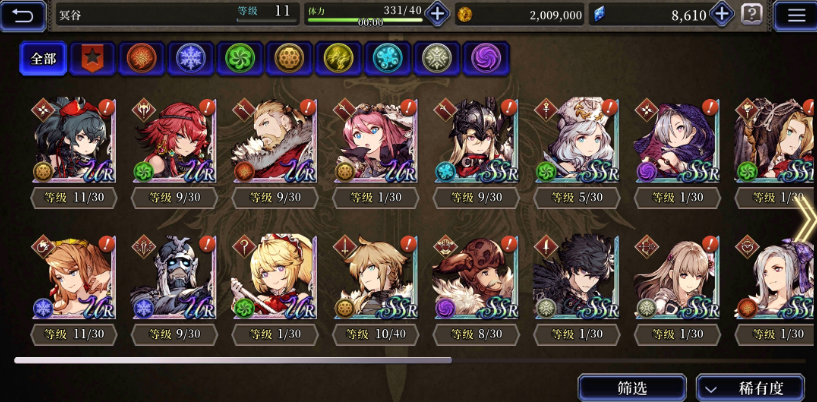
Task: Filter by yellow lightning element icon
Action: click(338, 58)
